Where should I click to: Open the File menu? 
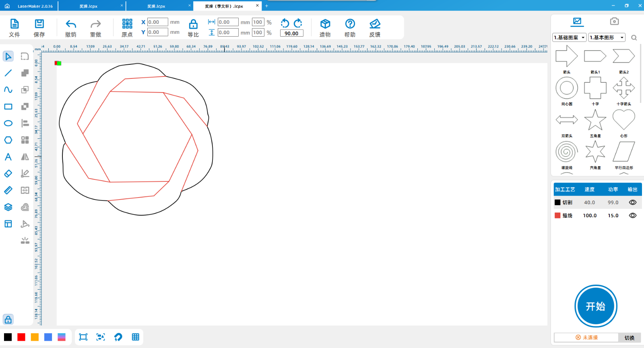coord(14,28)
